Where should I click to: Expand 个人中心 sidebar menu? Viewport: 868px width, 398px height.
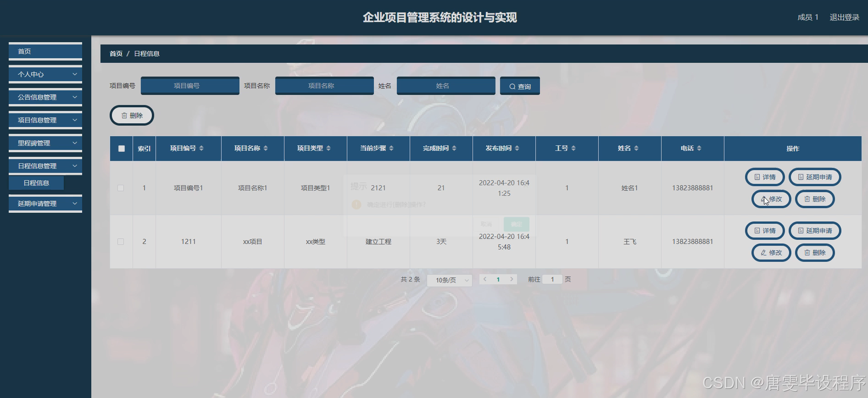45,74
